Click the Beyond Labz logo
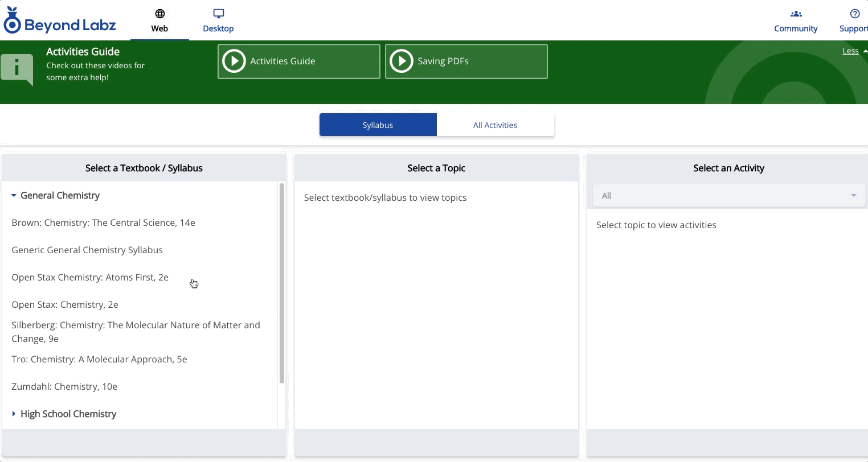868x462 pixels. pyautogui.click(x=60, y=21)
